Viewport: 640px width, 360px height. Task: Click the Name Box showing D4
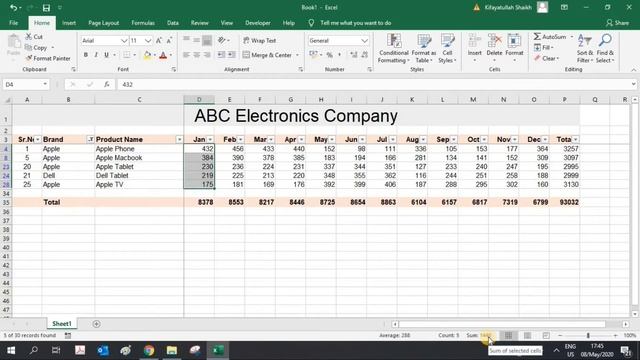tap(25, 84)
